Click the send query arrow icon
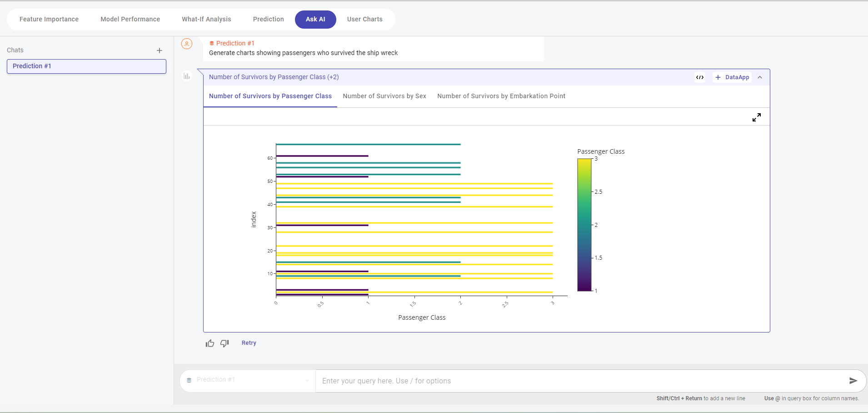The height and width of the screenshot is (413, 868). pyautogui.click(x=853, y=381)
